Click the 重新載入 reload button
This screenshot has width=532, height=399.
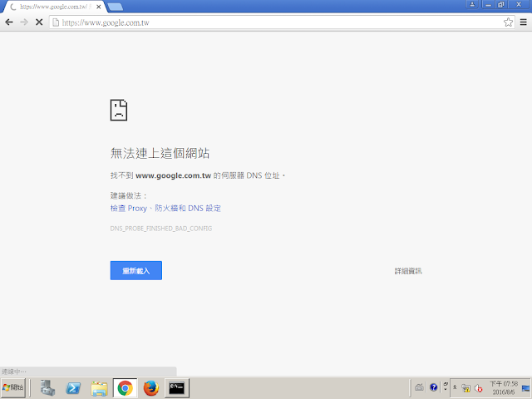136,270
